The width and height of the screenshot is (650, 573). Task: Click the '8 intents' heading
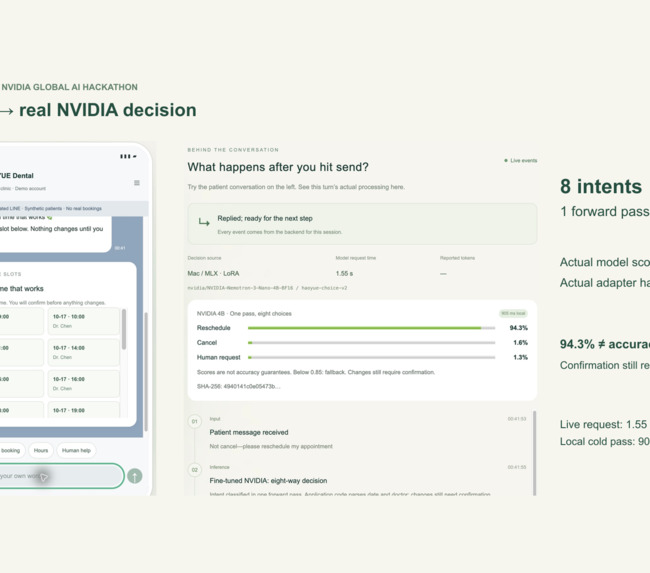point(601,187)
